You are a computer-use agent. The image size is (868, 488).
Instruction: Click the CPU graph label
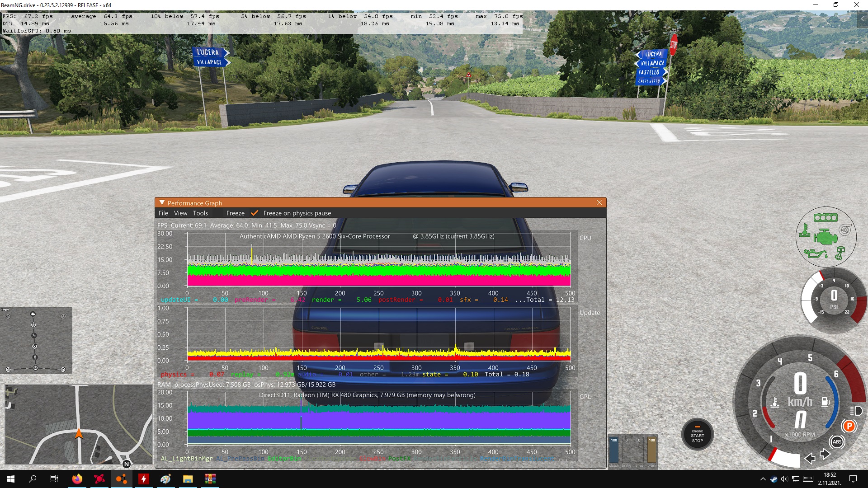click(585, 238)
